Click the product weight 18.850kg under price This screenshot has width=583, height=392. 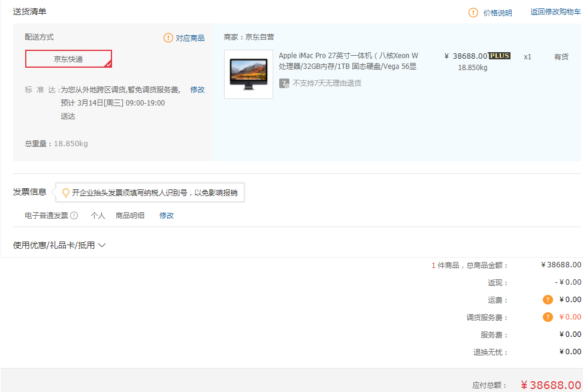coord(473,68)
